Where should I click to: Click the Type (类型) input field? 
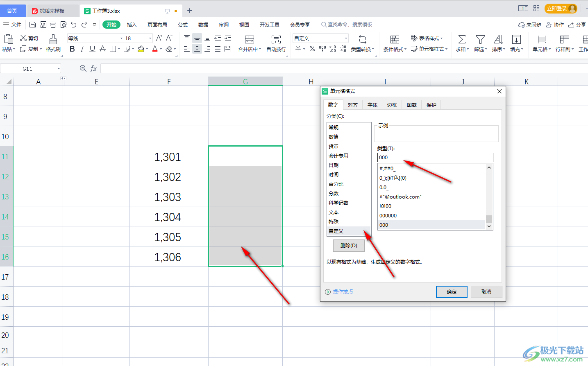tap(435, 157)
